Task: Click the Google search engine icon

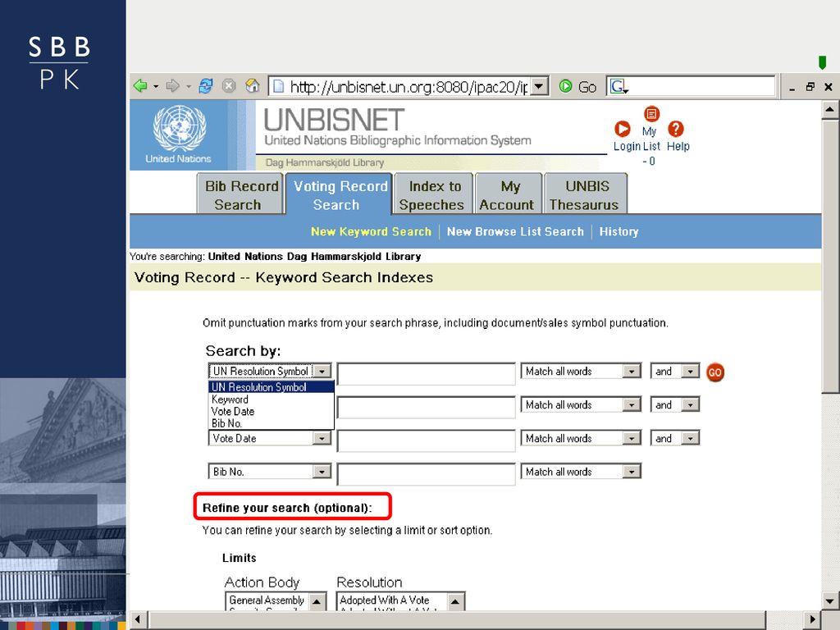Action: [x=618, y=86]
